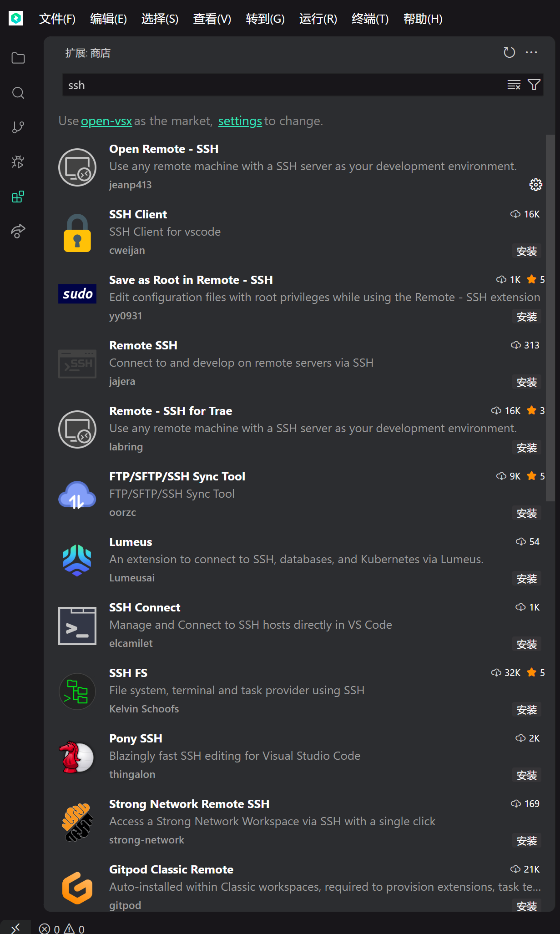Open the 选择(S) menu

tap(160, 19)
